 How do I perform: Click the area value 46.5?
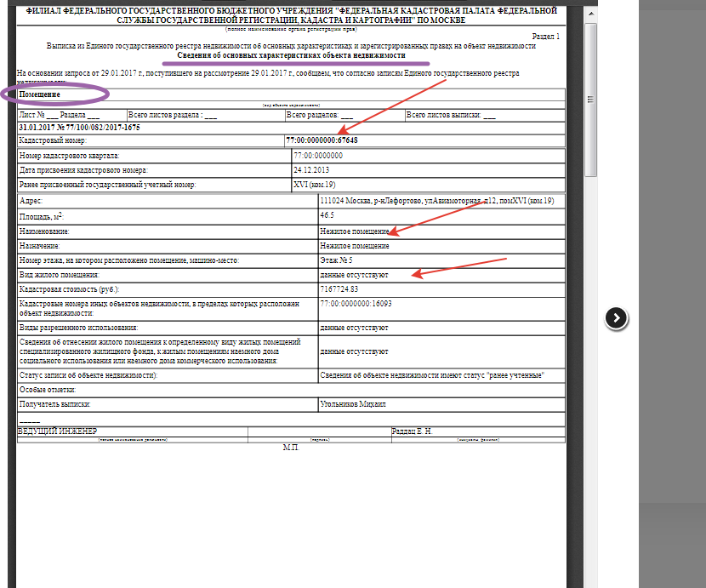[327, 215]
